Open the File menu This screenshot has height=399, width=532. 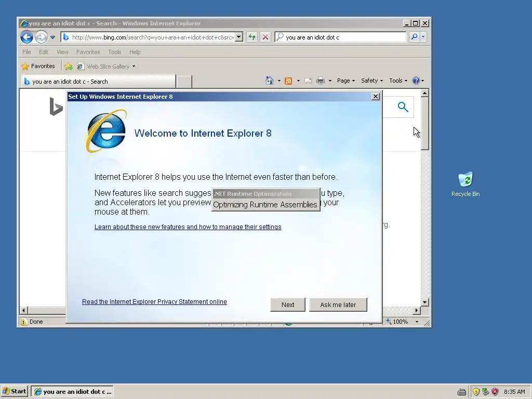click(x=26, y=52)
